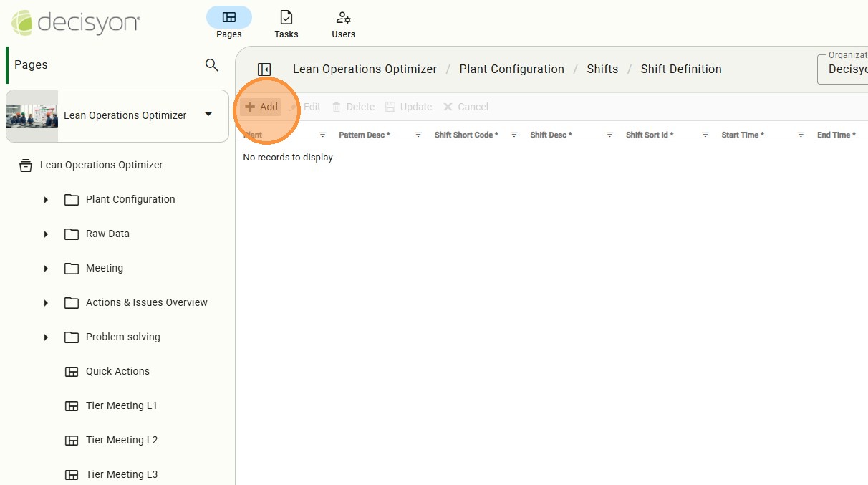
Task: Click the Shift Short Code filter icon
Action: point(514,135)
